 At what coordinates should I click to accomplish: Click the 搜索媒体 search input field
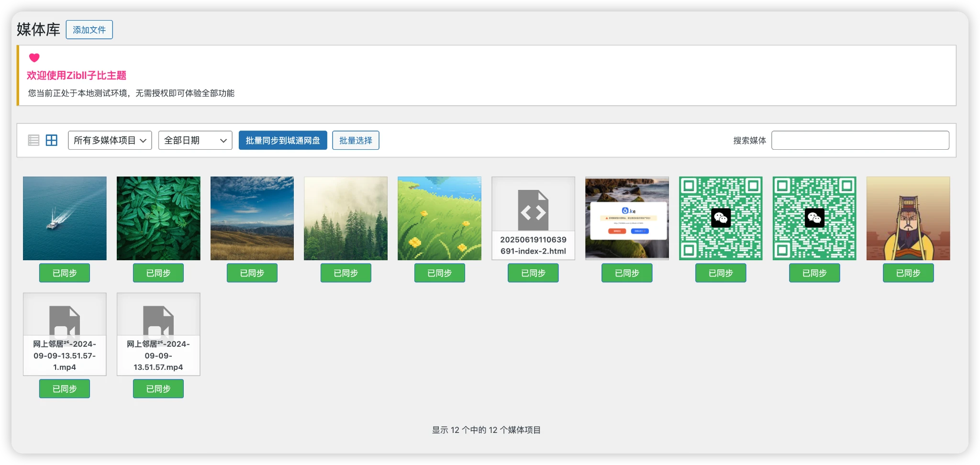coord(860,140)
